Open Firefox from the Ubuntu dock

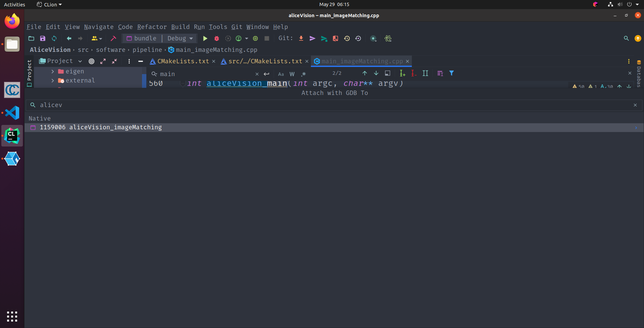tap(12, 21)
